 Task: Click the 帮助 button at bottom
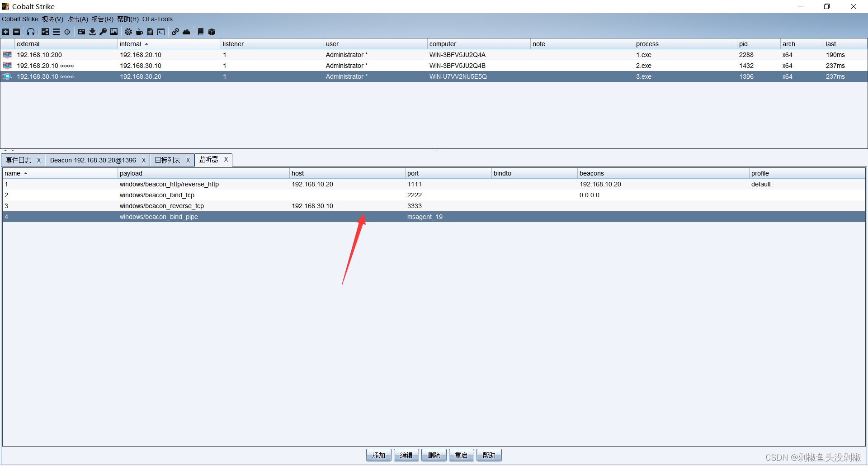[x=489, y=455]
